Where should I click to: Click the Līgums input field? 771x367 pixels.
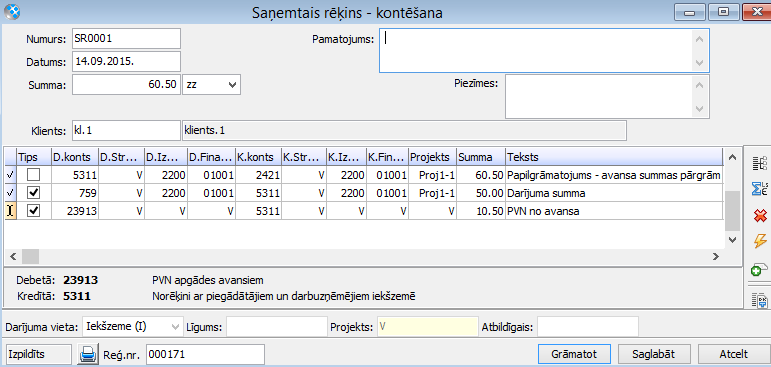(276, 326)
